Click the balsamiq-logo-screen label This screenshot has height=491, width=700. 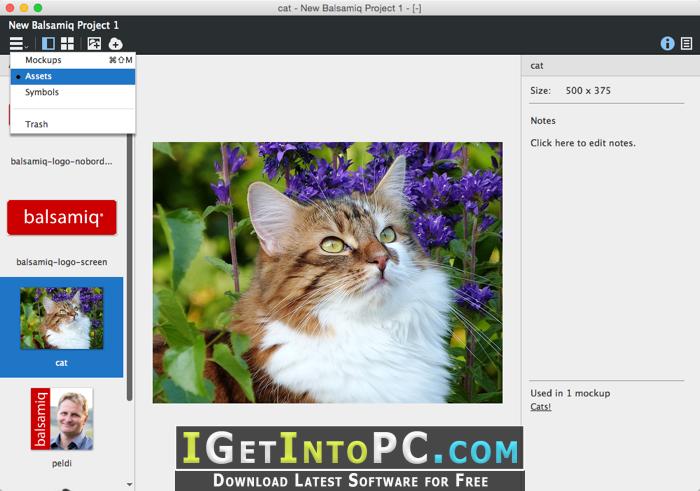coord(62,262)
